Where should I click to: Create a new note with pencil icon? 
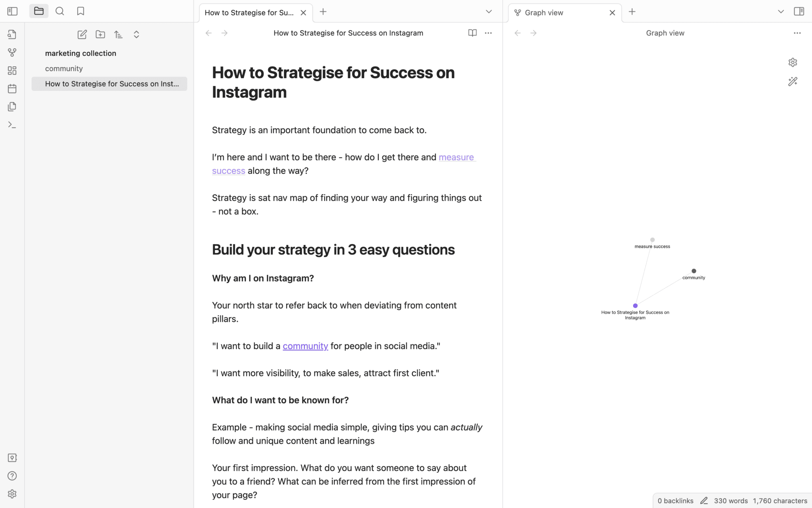click(x=82, y=35)
